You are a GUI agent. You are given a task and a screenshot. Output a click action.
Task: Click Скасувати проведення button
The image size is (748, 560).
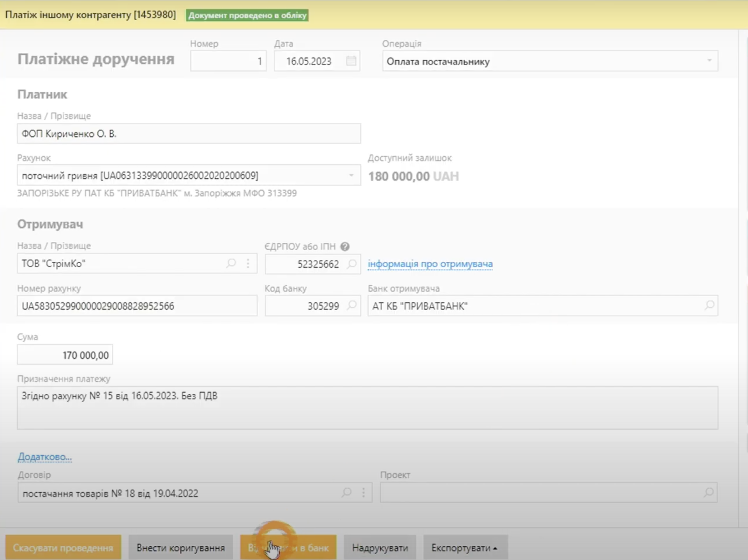coord(63,548)
